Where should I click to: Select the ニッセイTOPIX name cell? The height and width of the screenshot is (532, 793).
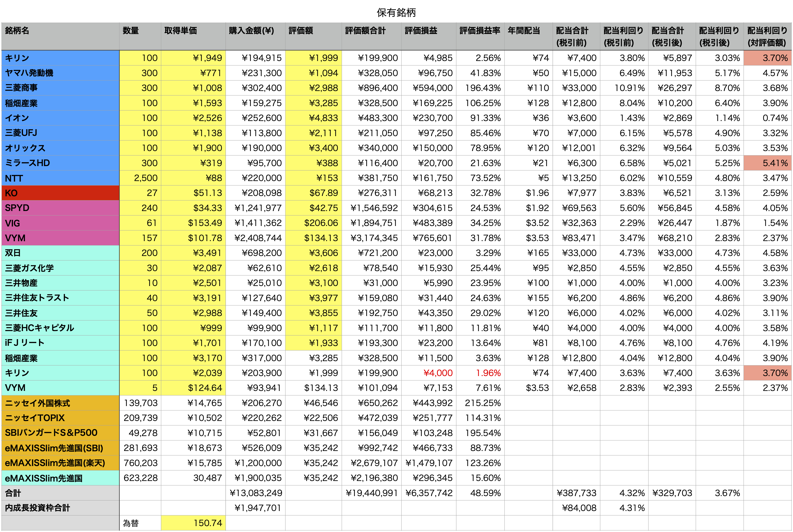tap(60, 418)
